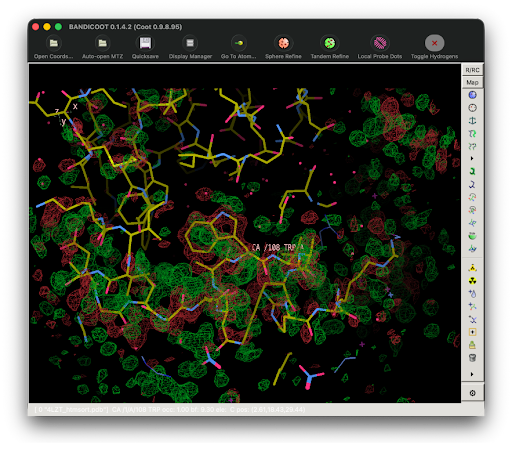The height and width of the screenshot is (452, 512).
Task: Click the Map button in sidebar
Action: point(472,82)
